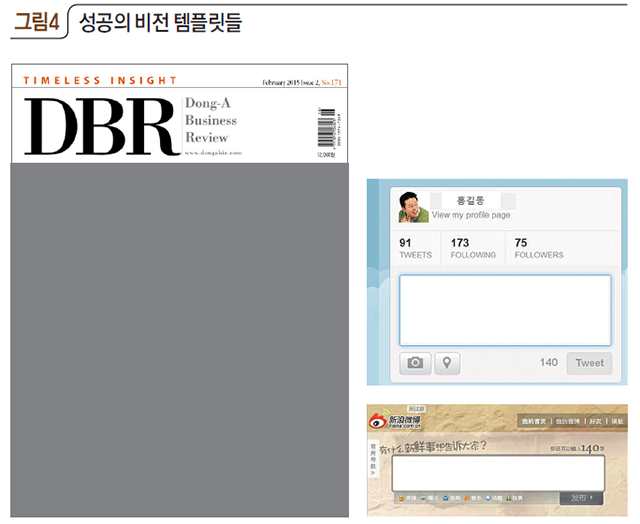Open the Weibo 我的首页 nav item
Screen dimensions: 640x524
click(533, 421)
